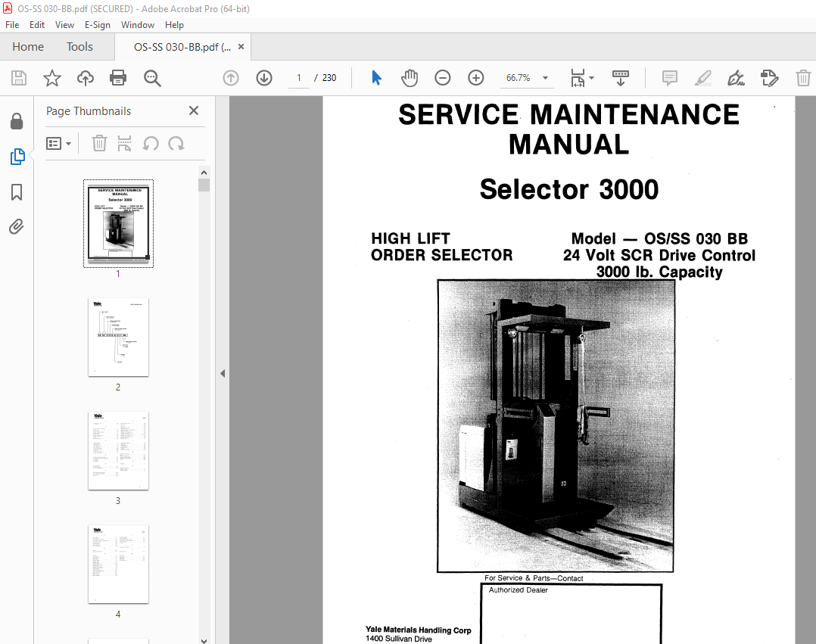Open the Help menu
Image resolution: width=816 pixels, height=644 pixels.
coord(174,25)
